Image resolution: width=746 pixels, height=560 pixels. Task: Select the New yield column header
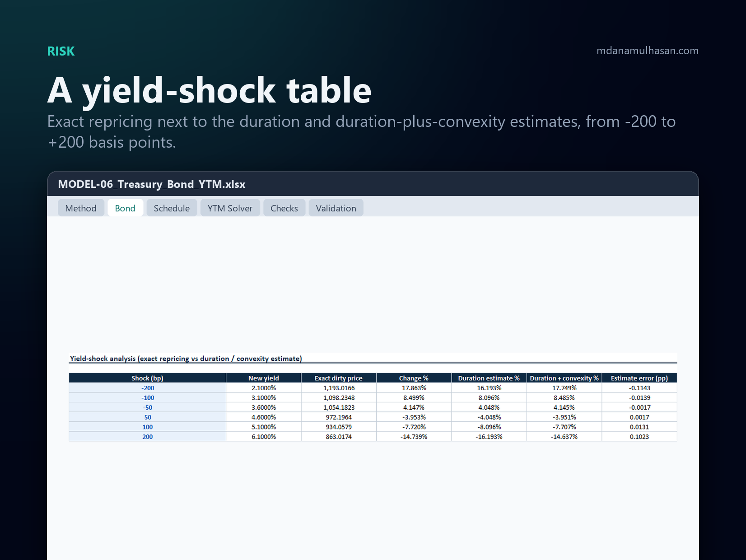264,378
